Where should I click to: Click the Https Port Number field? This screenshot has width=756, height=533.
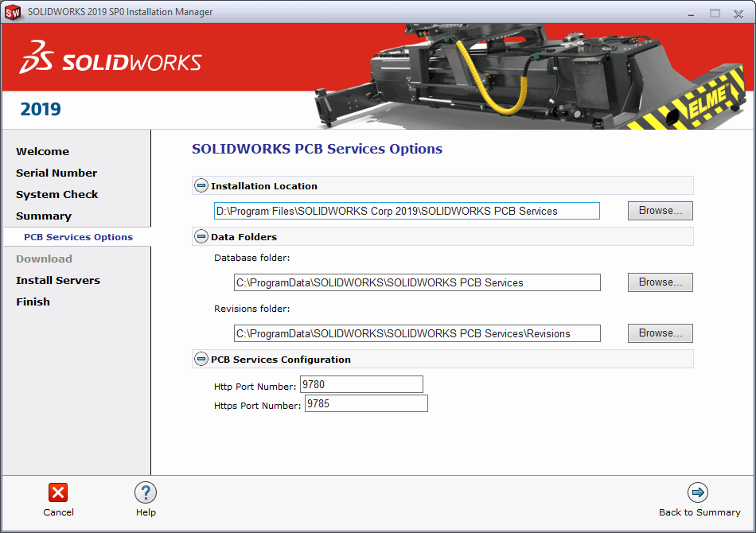pyautogui.click(x=366, y=404)
